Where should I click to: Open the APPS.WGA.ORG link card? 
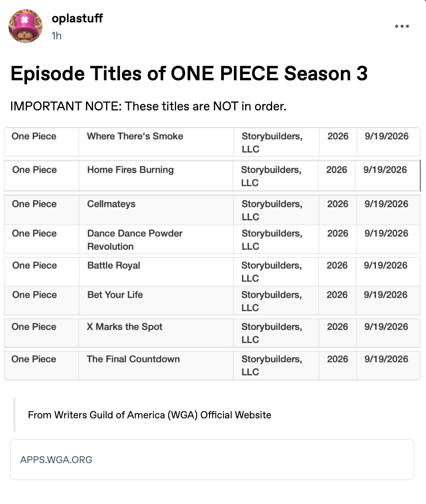(212, 459)
